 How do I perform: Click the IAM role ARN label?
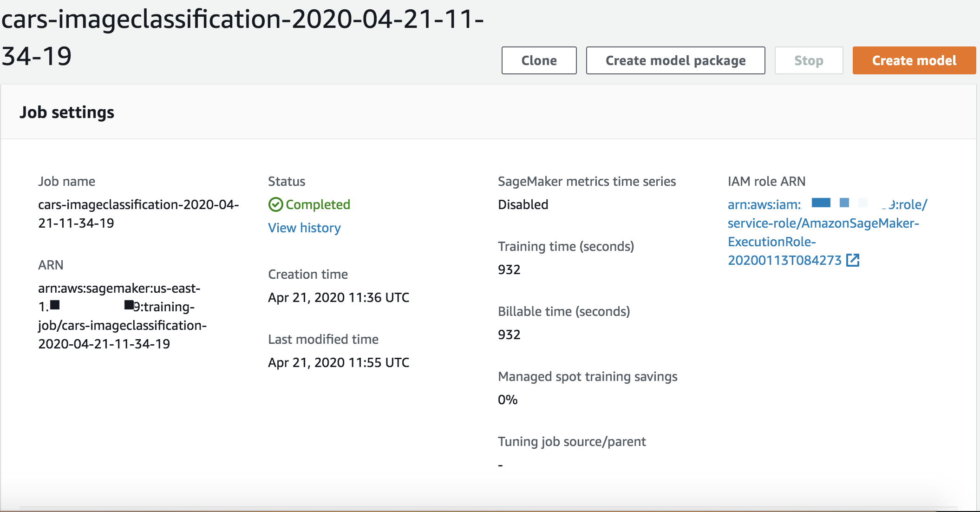click(x=766, y=181)
